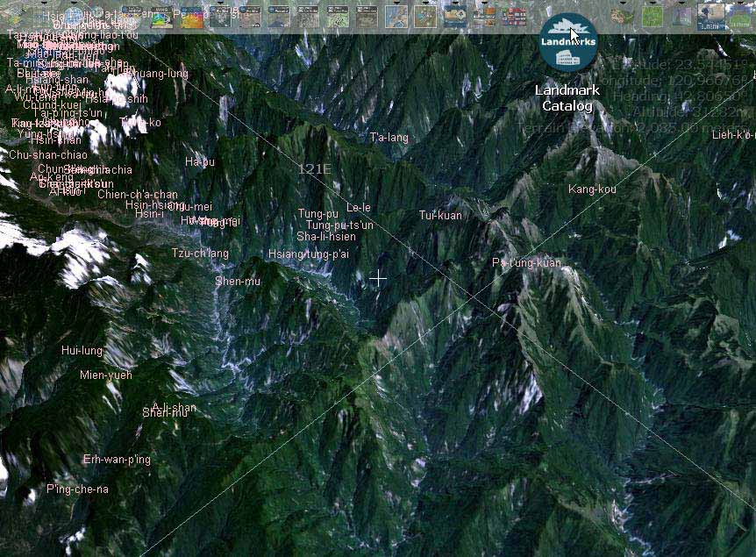Toggle the country flags layer icon
This screenshot has width=756, height=557.
(x=512, y=16)
